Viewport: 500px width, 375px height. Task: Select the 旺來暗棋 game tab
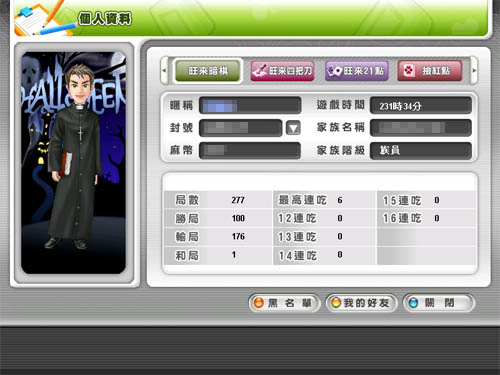[208, 71]
